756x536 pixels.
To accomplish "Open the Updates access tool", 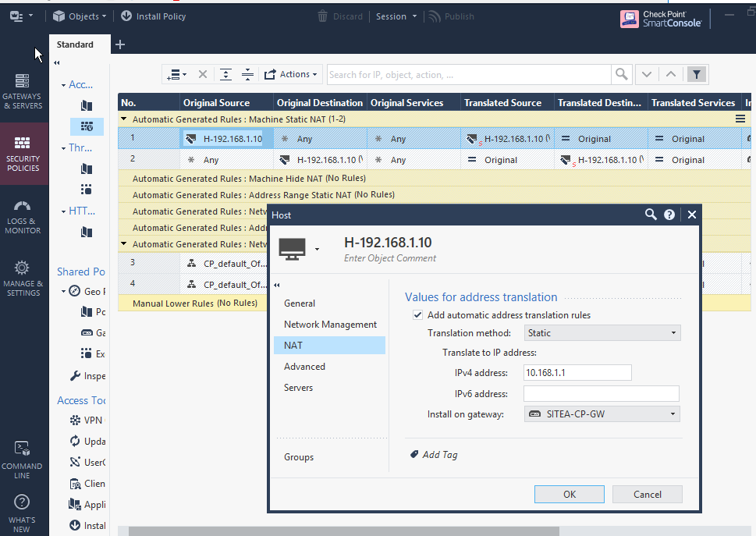I will (87, 441).
